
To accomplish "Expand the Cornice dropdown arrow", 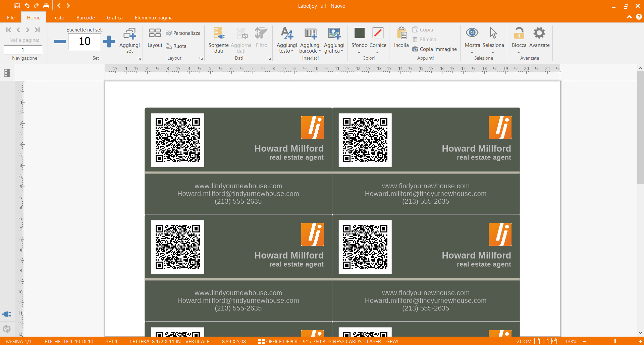I will coord(377,53).
